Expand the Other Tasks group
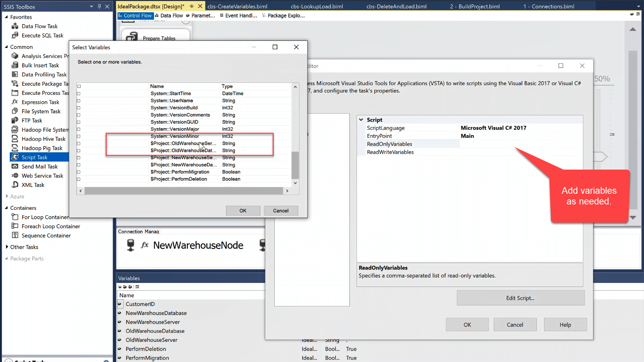This screenshot has width=644, height=362. 7,247
